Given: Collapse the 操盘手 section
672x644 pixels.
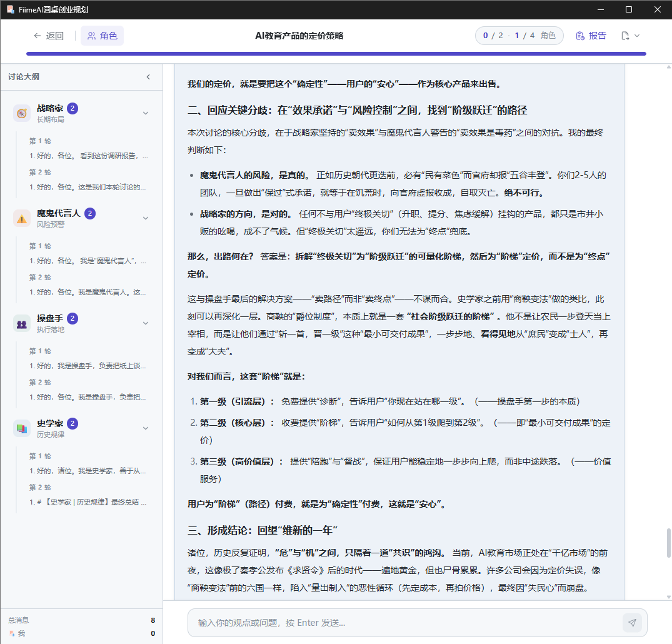Looking at the screenshot, I should click(146, 323).
